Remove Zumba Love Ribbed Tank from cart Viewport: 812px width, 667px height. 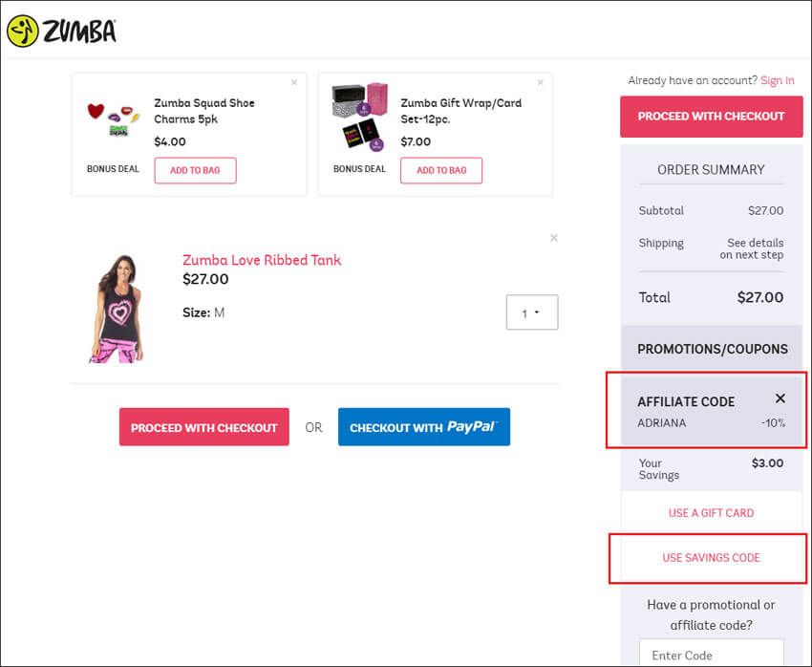pyautogui.click(x=553, y=238)
